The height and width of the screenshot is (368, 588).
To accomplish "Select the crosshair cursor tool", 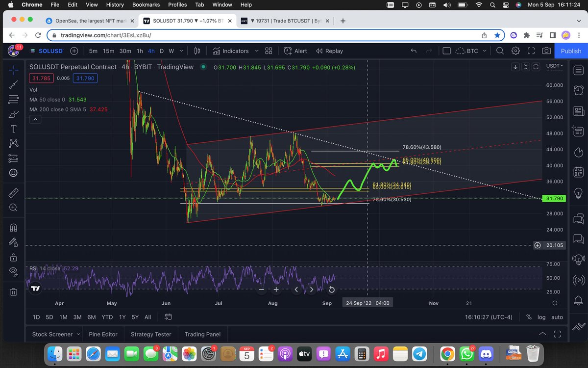I will pos(13,70).
